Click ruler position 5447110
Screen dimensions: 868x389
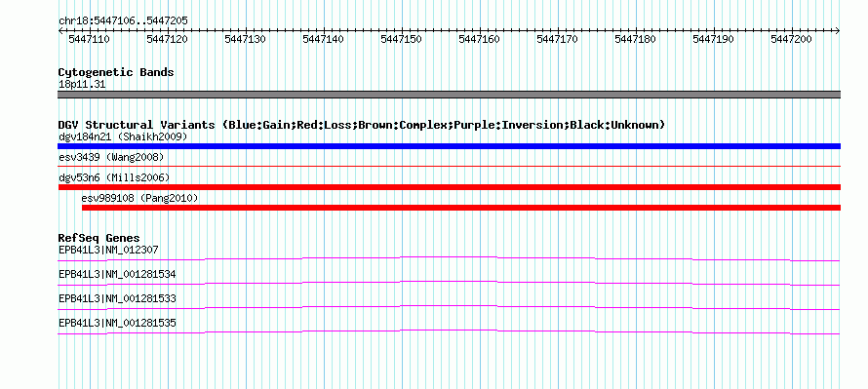pos(89,39)
